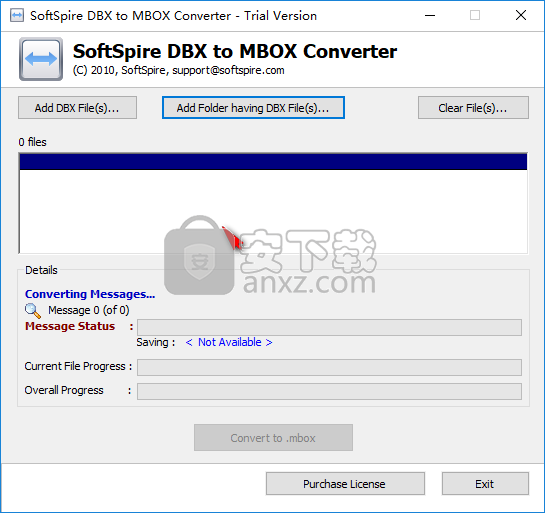The width and height of the screenshot is (545, 513).
Task: Select the highlighted blue row in file list
Action: point(273,162)
